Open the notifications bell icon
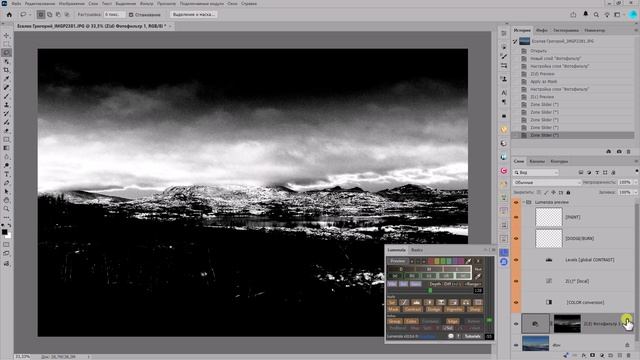This screenshot has height=360, width=640. (585, 14)
